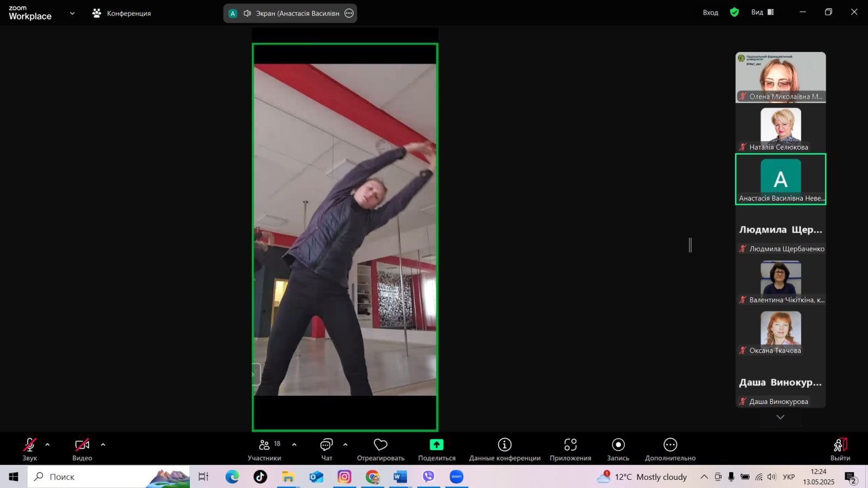
Task: Open the Конференция tab
Action: click(x=122, y=13)
